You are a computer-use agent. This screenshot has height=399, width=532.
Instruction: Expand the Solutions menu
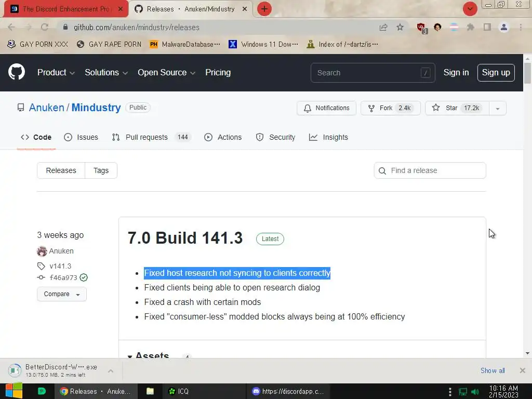pos(106,73)
